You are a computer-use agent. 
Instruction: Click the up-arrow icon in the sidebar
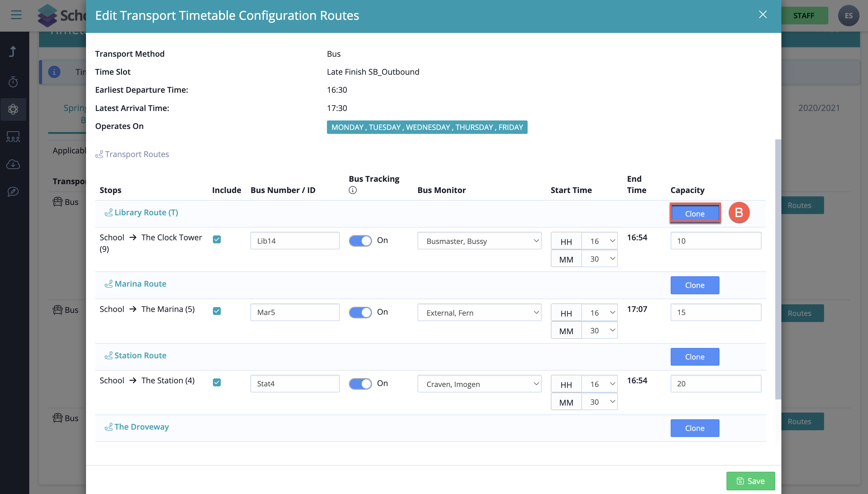click(13, 52)
